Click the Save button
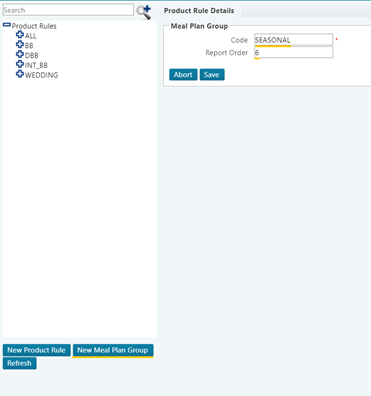The image size is (371, 396). (212, 75)
